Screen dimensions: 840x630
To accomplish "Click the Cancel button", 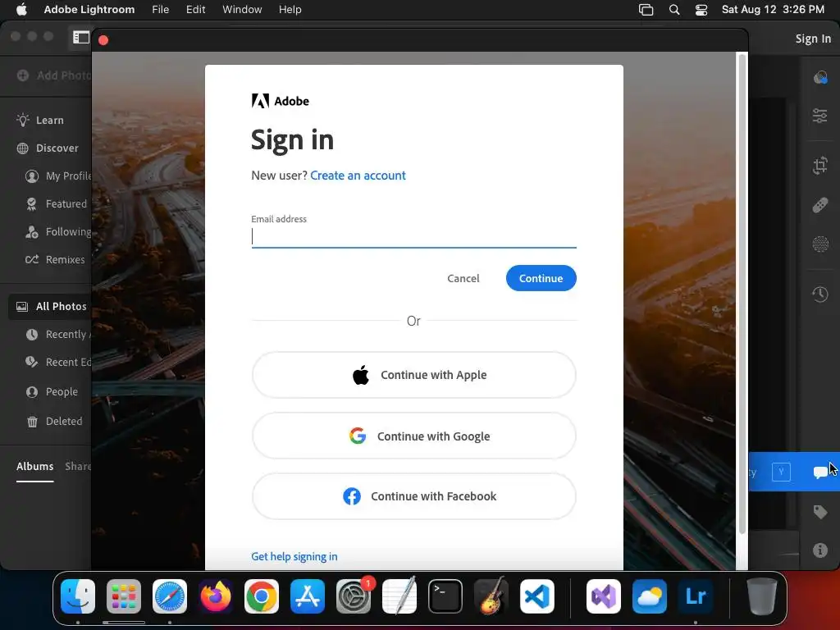I will click(x=463, y=278).
